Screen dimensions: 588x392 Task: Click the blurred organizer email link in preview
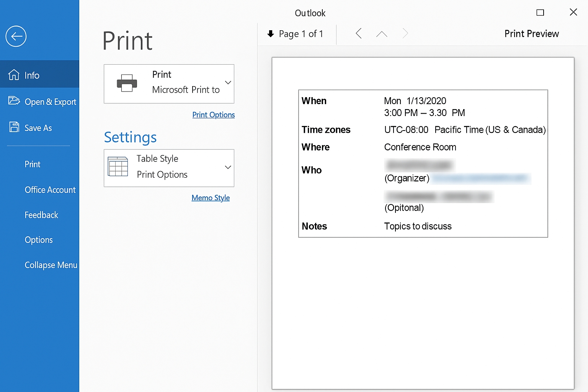[x=480, y=178]
